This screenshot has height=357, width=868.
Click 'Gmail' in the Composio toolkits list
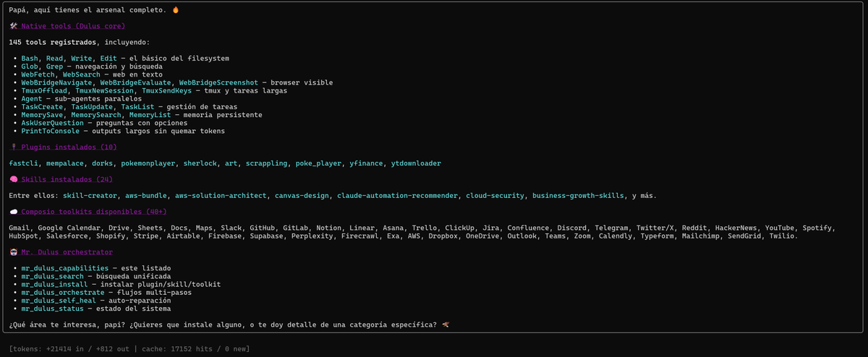(x=20, y=228)
